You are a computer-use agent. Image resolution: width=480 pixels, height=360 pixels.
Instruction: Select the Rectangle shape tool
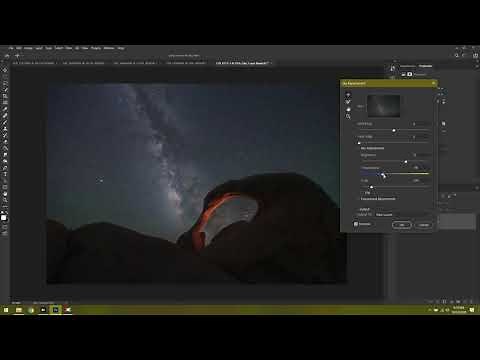tap(5, 187)
